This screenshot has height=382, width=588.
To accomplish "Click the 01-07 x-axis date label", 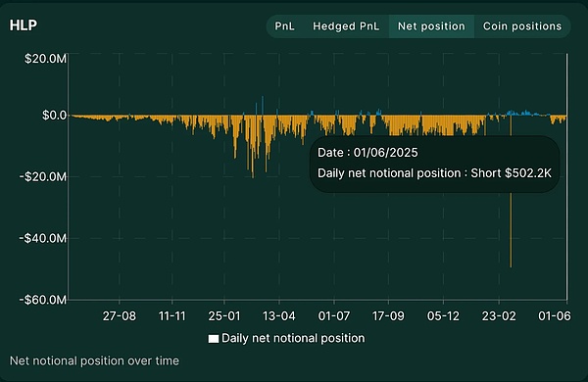I will [334, 316].
